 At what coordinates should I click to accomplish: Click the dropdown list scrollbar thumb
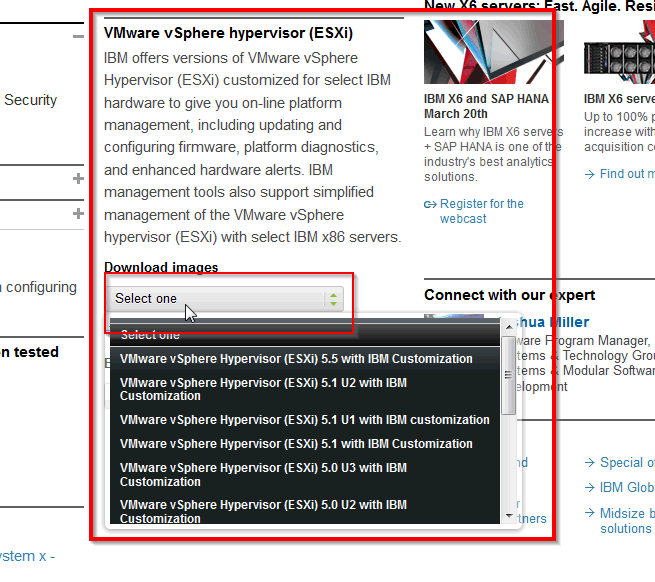(x=508, y=375)
